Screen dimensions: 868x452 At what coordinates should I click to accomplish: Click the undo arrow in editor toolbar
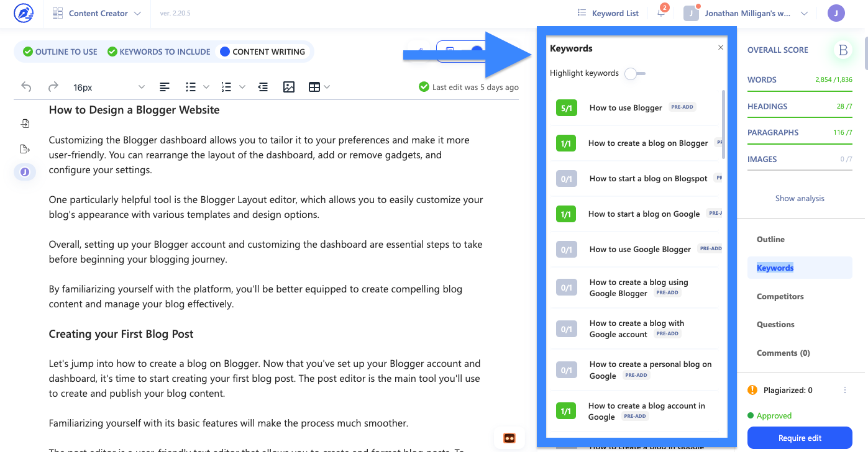pos(26,87)
